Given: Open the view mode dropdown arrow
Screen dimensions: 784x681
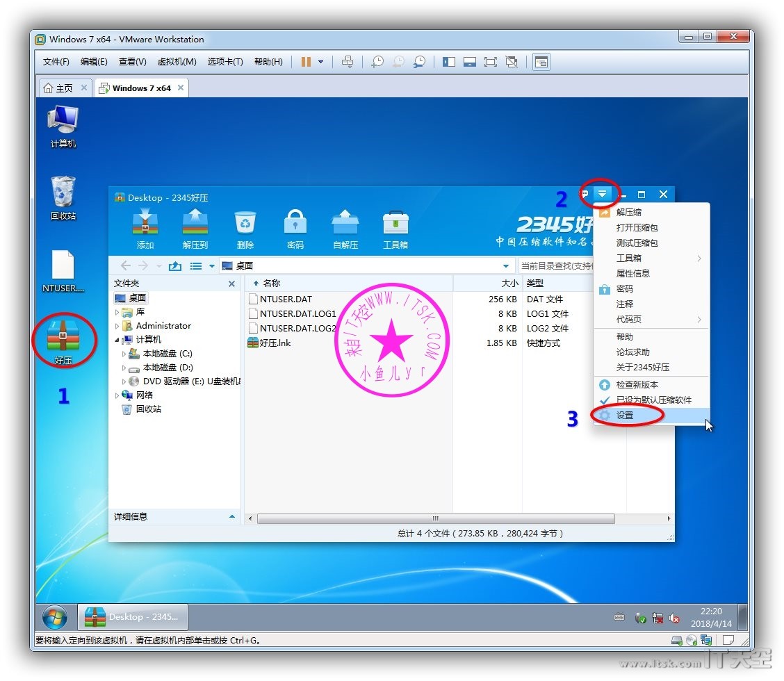Looking at the screenshot, I should tap(212, 266).
